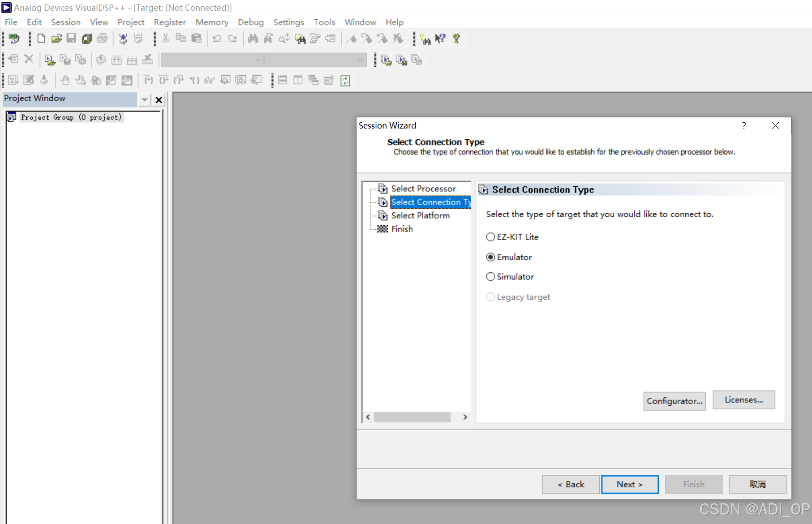Click the green Refresh windows icon

tap(345, 81)
